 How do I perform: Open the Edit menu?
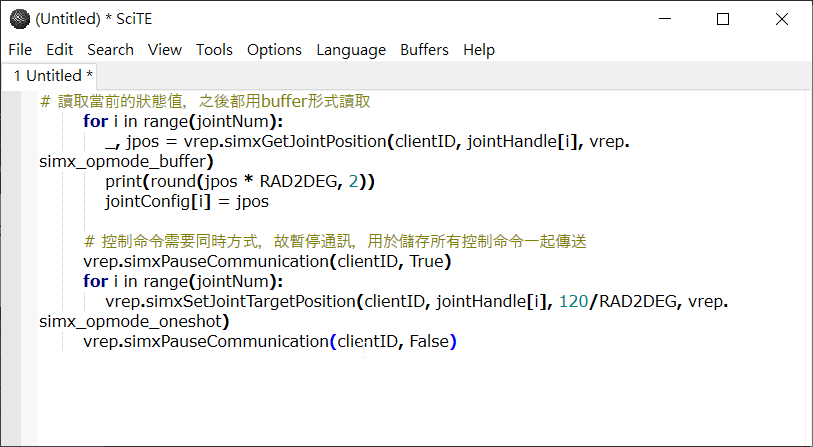pos(60,50)
